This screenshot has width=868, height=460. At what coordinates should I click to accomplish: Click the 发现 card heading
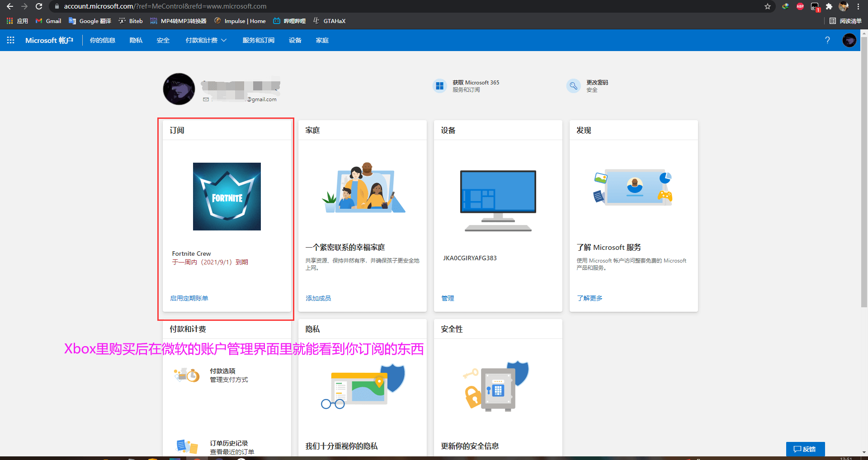[x=584, y=130]
